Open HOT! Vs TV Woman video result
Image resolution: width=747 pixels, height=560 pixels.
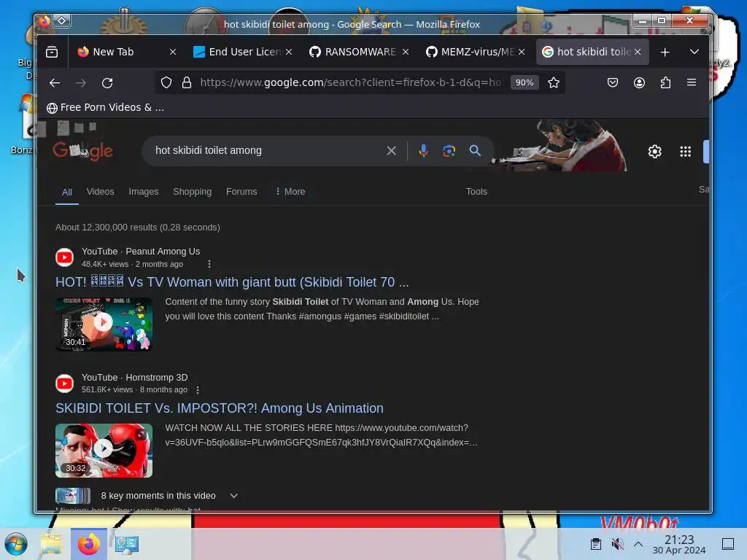232,282
